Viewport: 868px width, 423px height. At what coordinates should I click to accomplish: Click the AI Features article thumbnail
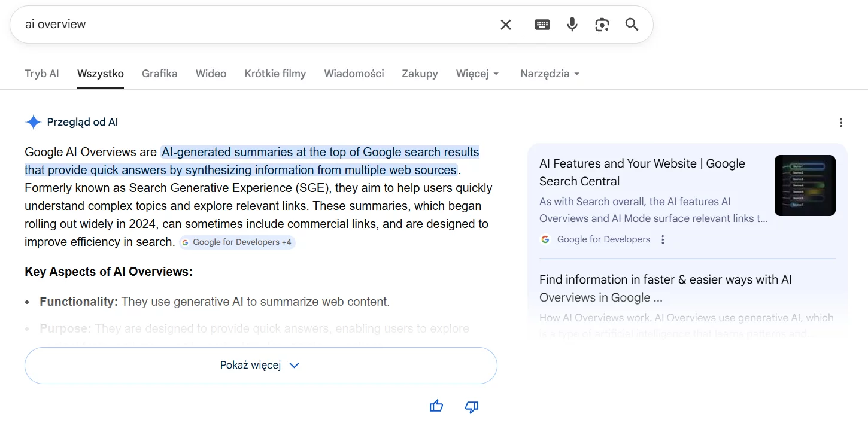point(805,185)
